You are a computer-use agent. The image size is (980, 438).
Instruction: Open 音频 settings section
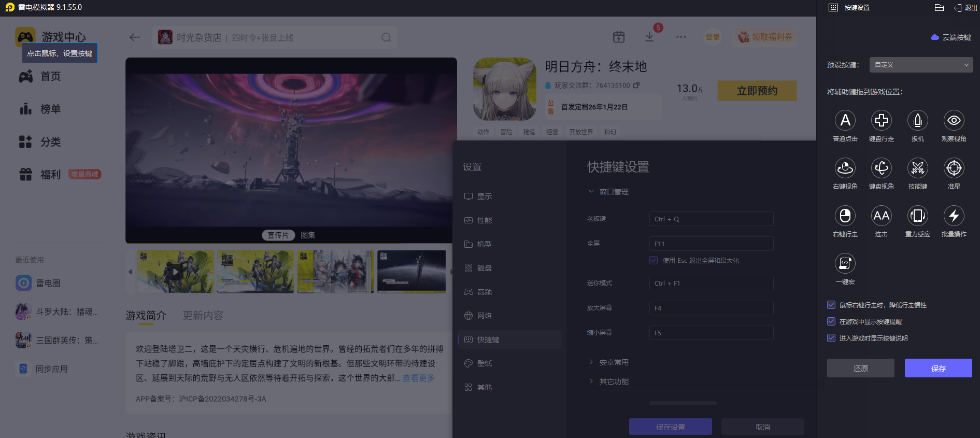tap(509, 292)
